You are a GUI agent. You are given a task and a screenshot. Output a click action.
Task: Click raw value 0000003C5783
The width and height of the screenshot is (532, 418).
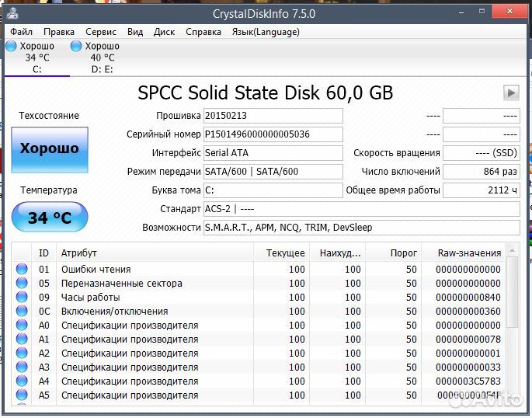[x=468, y=381]
